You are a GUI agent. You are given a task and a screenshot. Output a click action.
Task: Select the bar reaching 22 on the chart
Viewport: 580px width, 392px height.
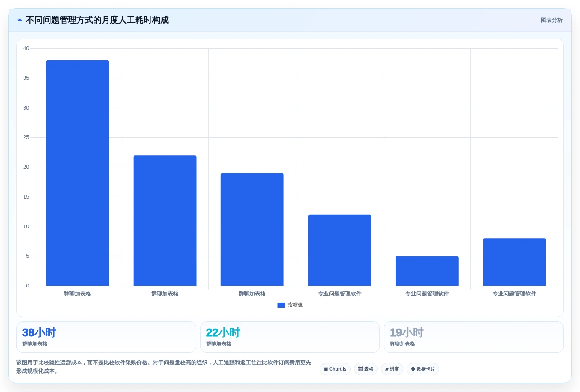coord(165,220)
